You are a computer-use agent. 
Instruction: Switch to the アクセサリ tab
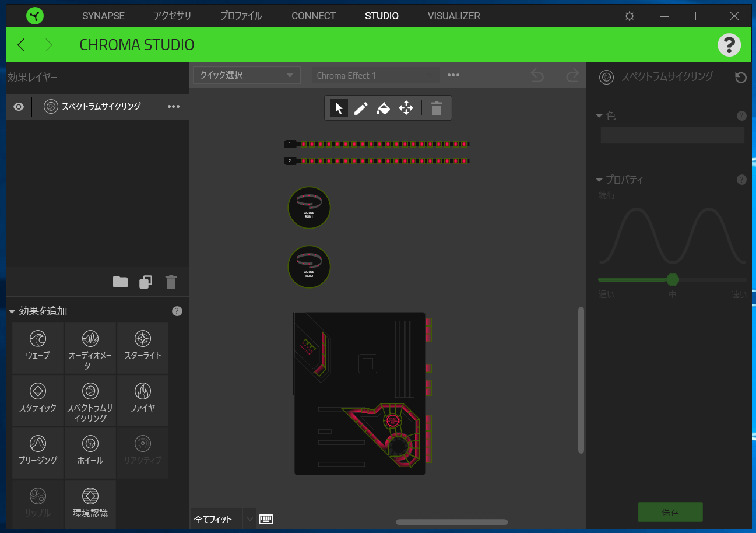(173, 16)
